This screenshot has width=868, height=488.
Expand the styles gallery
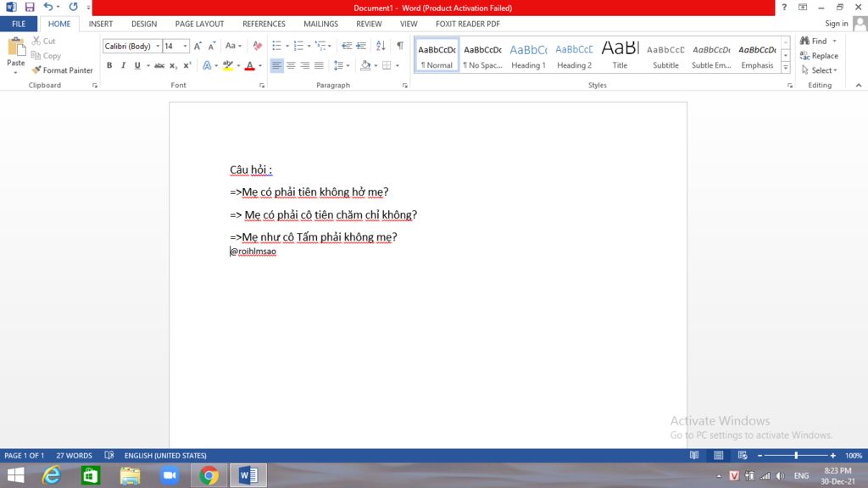tap(786, 68)
